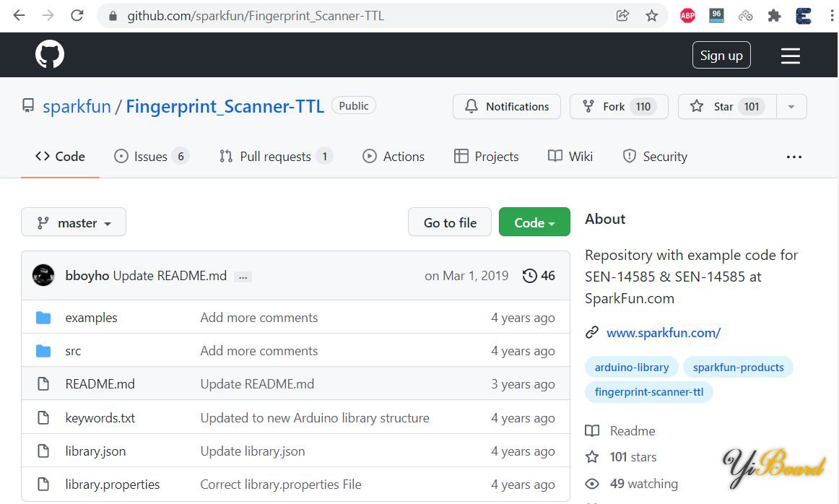
Task: Open the extensions puzzle-piece menu
Action: [774, 15]
